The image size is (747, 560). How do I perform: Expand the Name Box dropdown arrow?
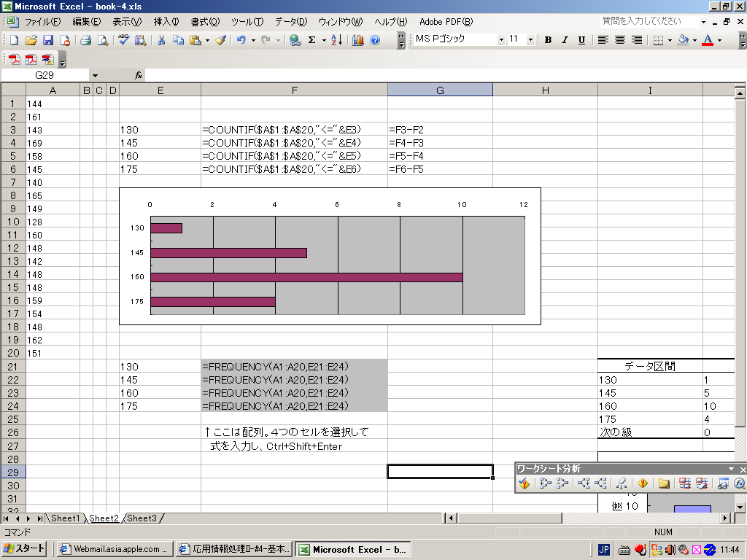point(95,75)
